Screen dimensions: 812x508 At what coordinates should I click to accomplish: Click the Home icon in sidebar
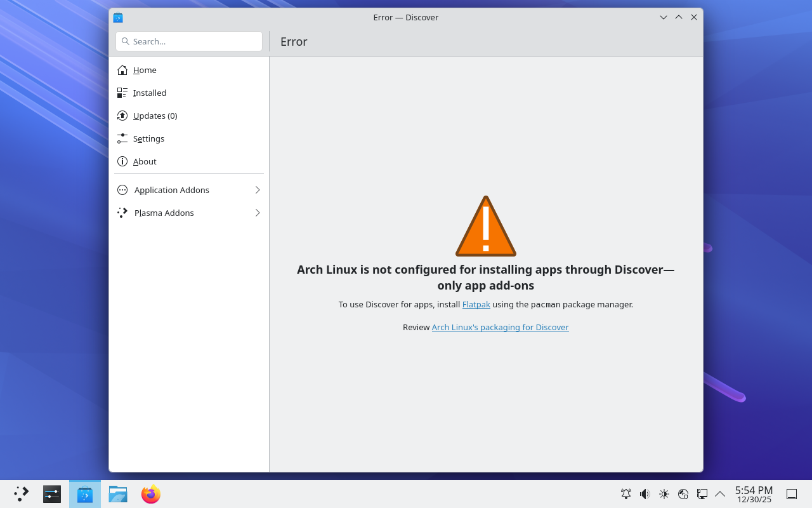(x=122, y=70)
